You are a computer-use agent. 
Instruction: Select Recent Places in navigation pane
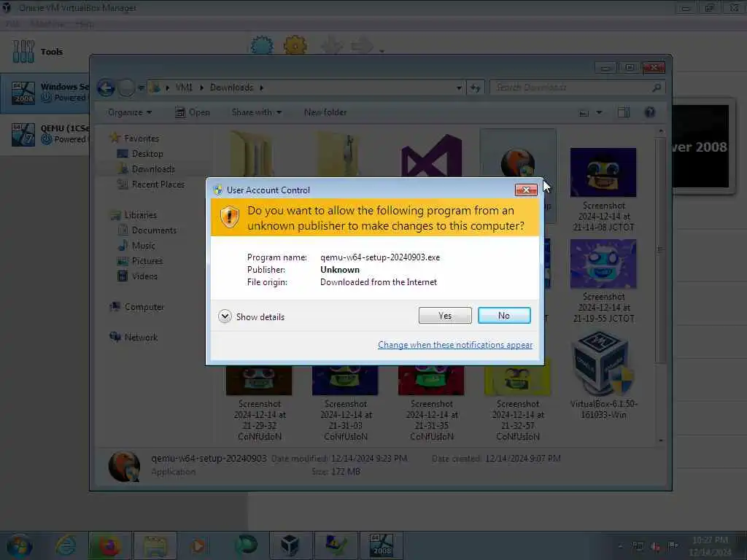pos(158,184)
